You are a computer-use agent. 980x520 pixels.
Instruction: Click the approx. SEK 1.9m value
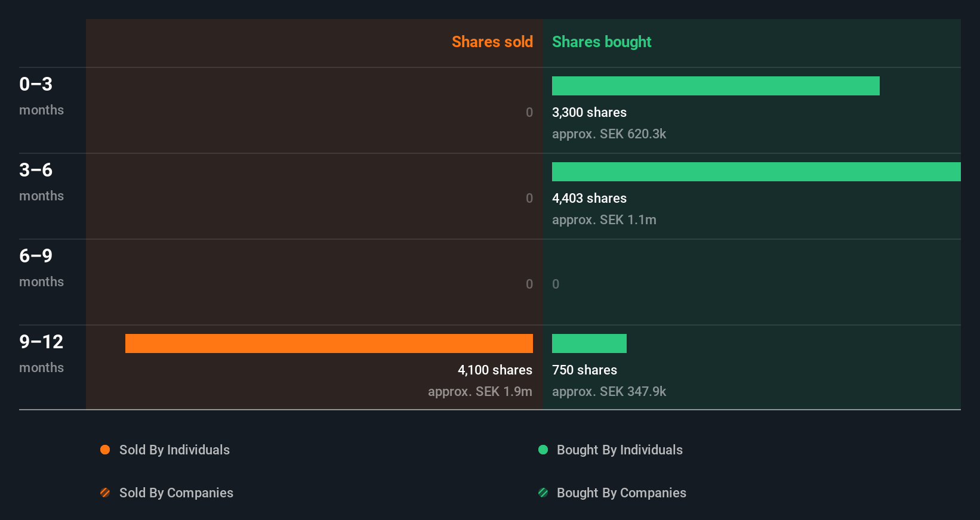480,391
